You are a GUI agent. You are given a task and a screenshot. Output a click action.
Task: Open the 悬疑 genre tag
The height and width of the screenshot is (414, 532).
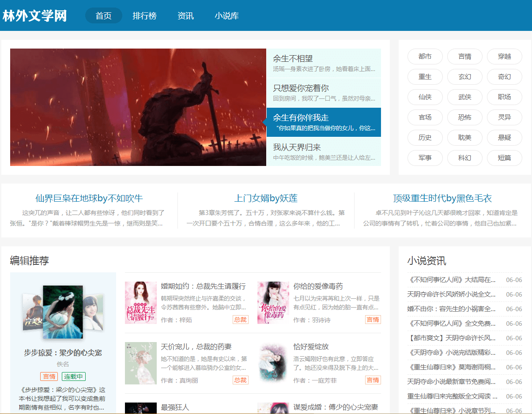pyautogui.click(x=504, y=138)
